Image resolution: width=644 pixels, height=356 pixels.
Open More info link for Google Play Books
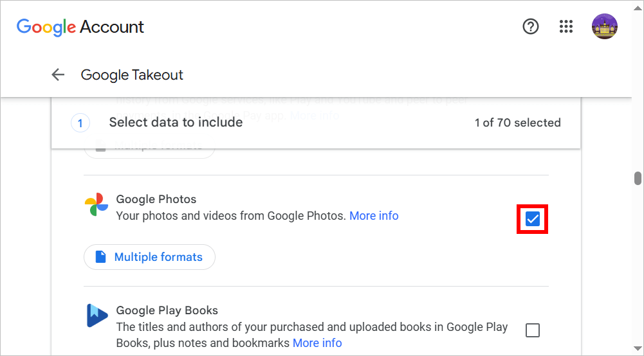point(317,343)
